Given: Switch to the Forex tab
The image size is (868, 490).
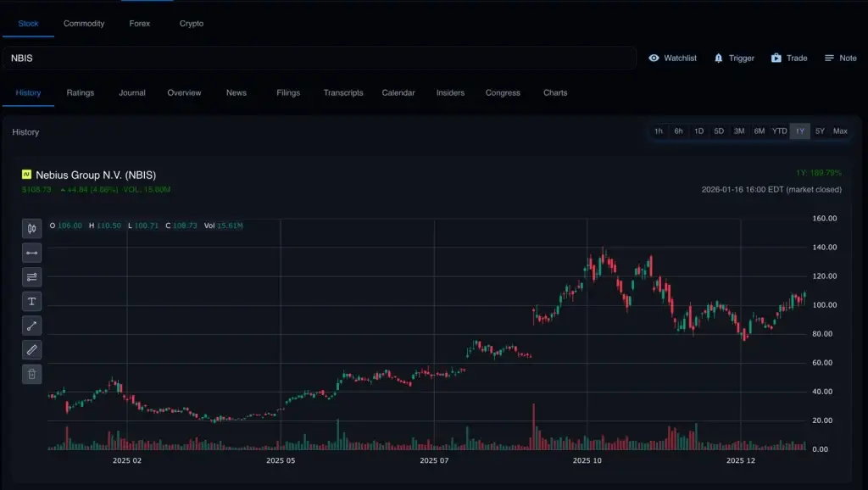Looking at the screenshot, I should click(x=139, y=23).
